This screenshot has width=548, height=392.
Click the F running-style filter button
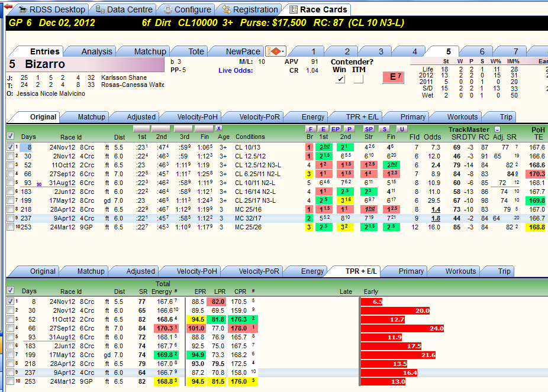(310, 129)
